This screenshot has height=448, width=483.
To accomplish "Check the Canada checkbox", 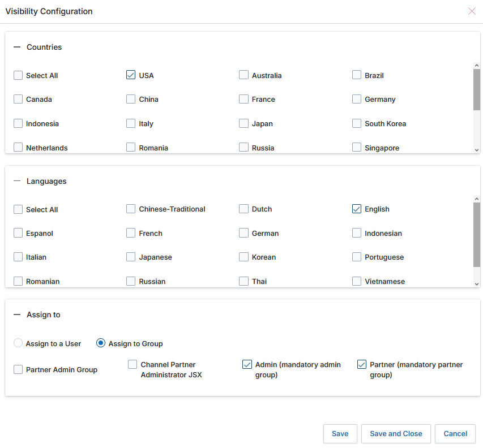I will coord(18,99).
